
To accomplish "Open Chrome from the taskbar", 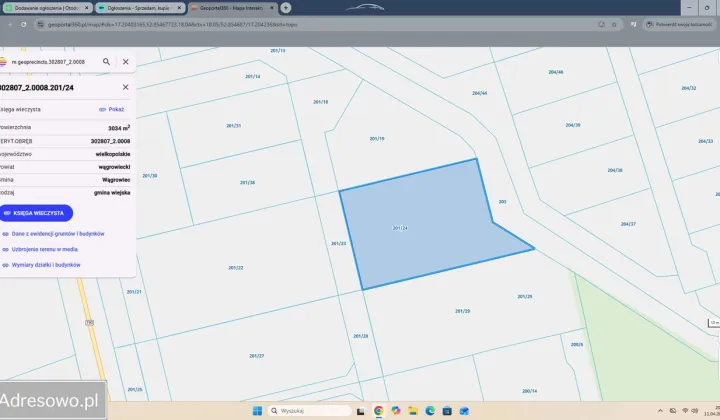I will click(379, 410).
